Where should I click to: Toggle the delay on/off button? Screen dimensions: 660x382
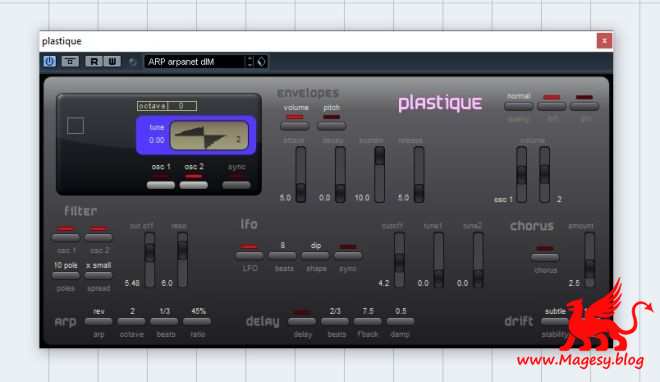[302, 321]
